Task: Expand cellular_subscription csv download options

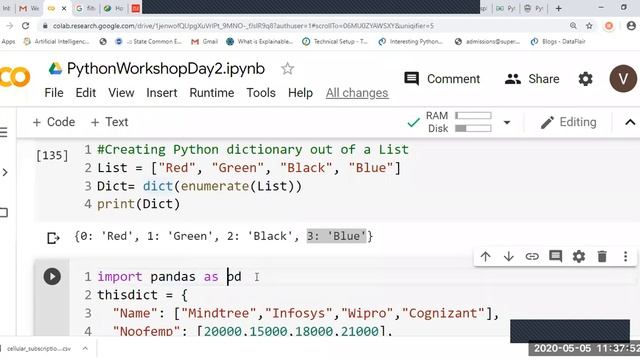Action: (x=85, y=349)
